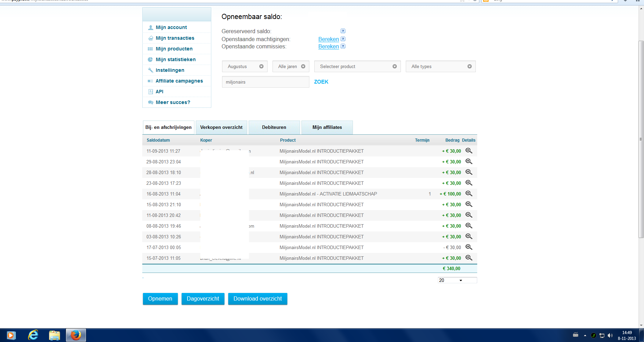Image resolution: width=644 pixels, height=342 pixels.
Task: Click help icon next to Openstaande machtigingen
Action: (343, 39)
